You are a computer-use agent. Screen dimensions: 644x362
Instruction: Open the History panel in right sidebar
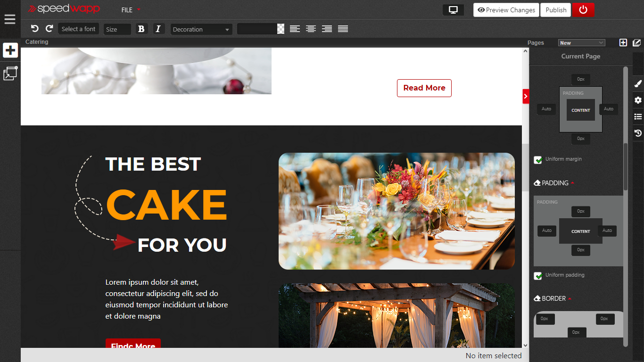pos(638,133)
